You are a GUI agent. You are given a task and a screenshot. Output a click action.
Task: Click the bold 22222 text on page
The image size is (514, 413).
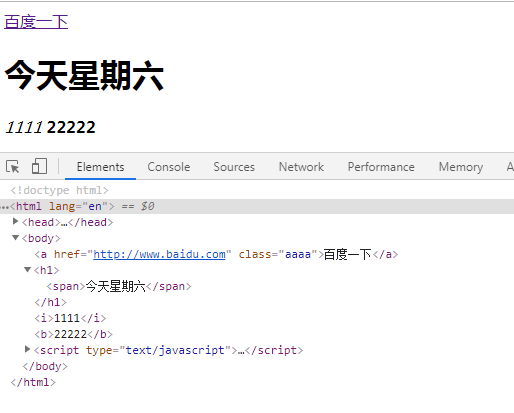point(71,127)
